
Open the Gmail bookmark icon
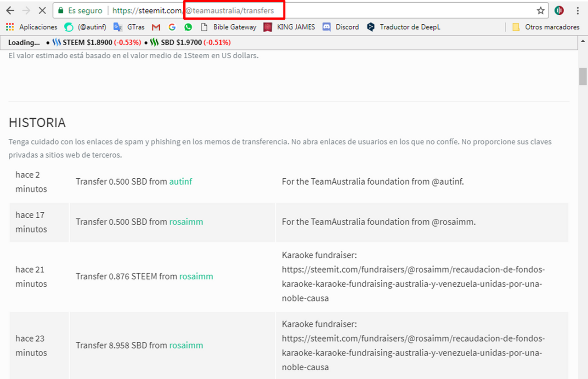click(x=156, y=27)
